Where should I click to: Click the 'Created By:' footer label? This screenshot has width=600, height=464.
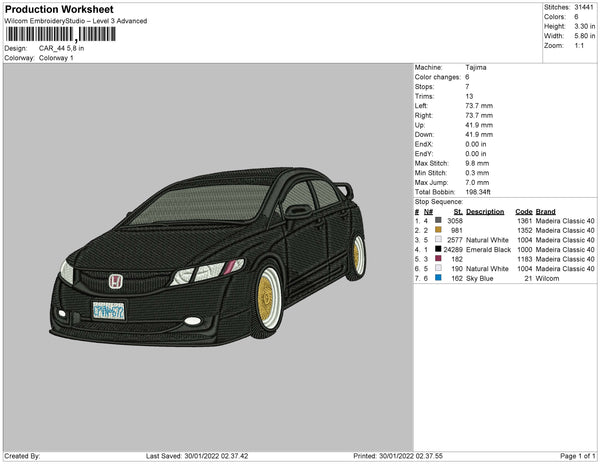[x=22, y=456]
